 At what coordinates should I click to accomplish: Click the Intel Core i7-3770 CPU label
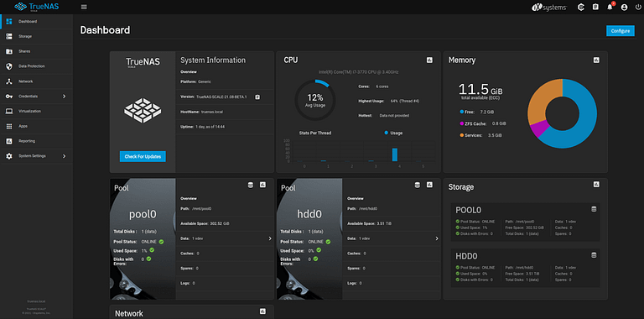[359, 72]
